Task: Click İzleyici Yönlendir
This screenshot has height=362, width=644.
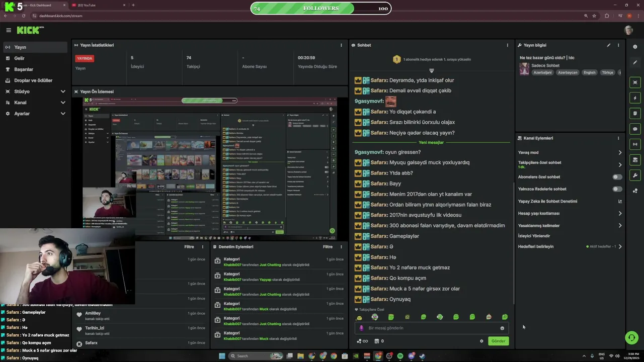Action: 534,236
